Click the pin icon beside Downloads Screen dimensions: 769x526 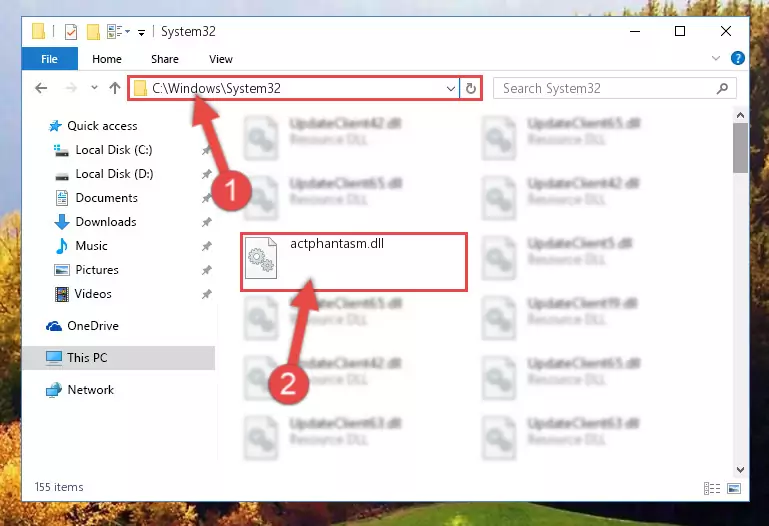click(x=206, y=222)
